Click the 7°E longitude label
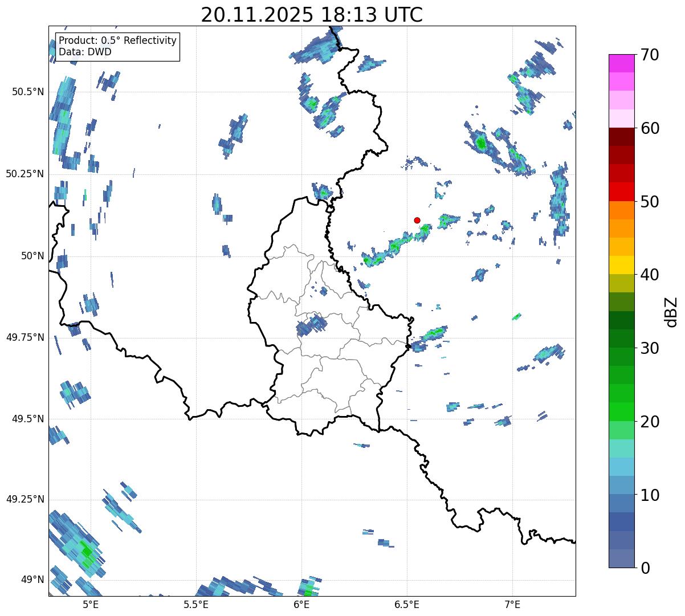Image resolution: width=685 pixels, height=616 pixels. 513,604
